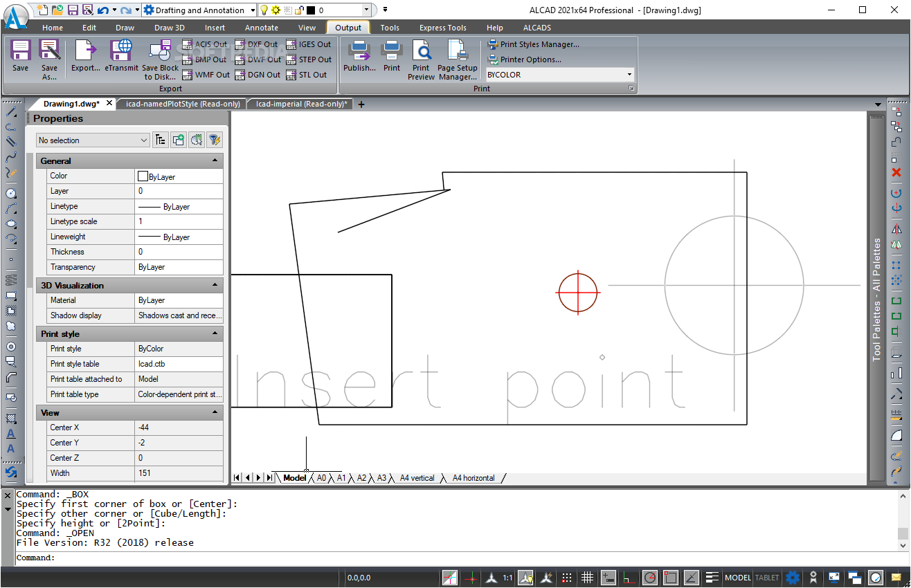
Task: Collapse the View properties section
Action: 215,413
